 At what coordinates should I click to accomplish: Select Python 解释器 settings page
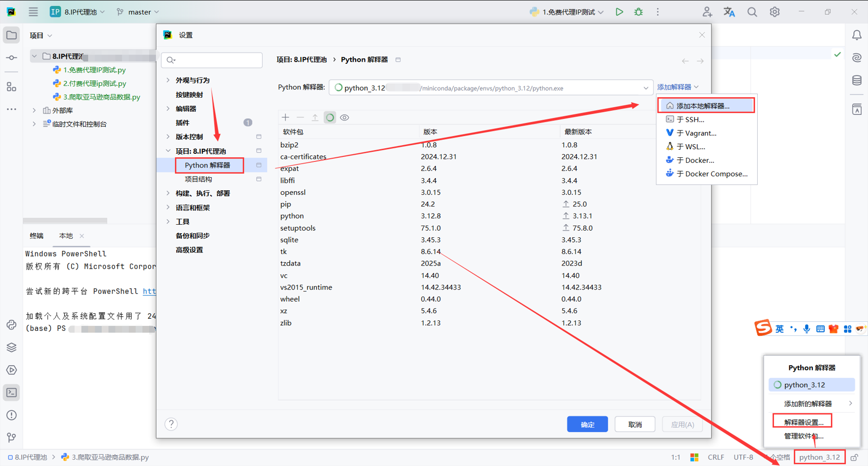[x=208, y=165]
